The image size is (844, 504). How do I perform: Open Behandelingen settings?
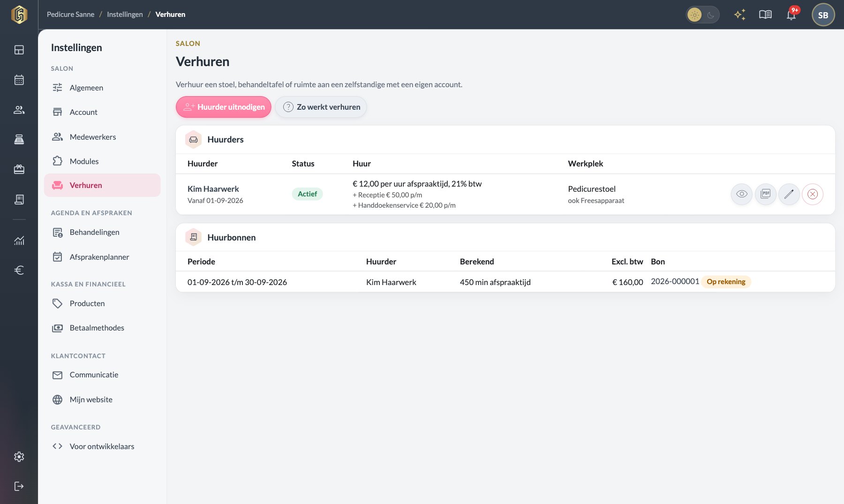pos(102,232)
